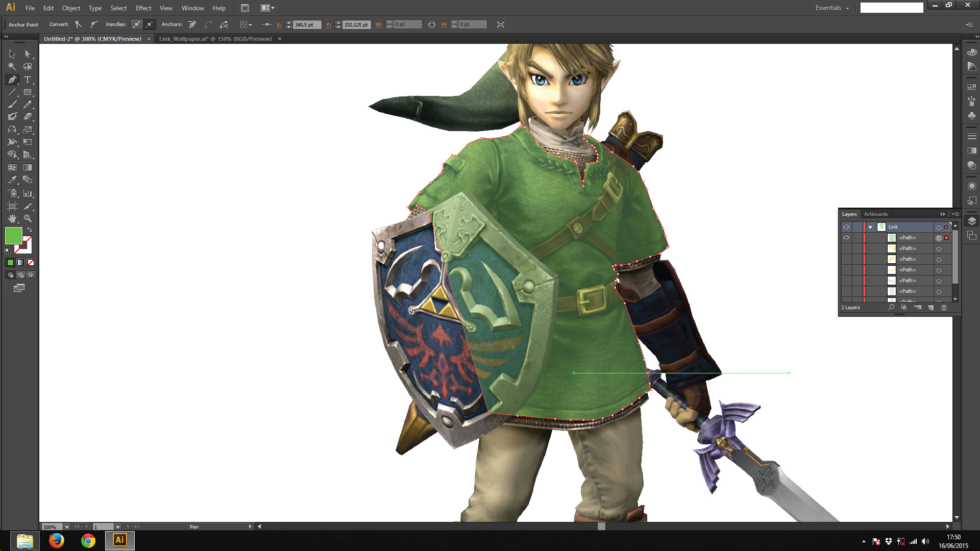980x551 pixels.
Task: Click the search field in top bar
Action: (892, 8)
